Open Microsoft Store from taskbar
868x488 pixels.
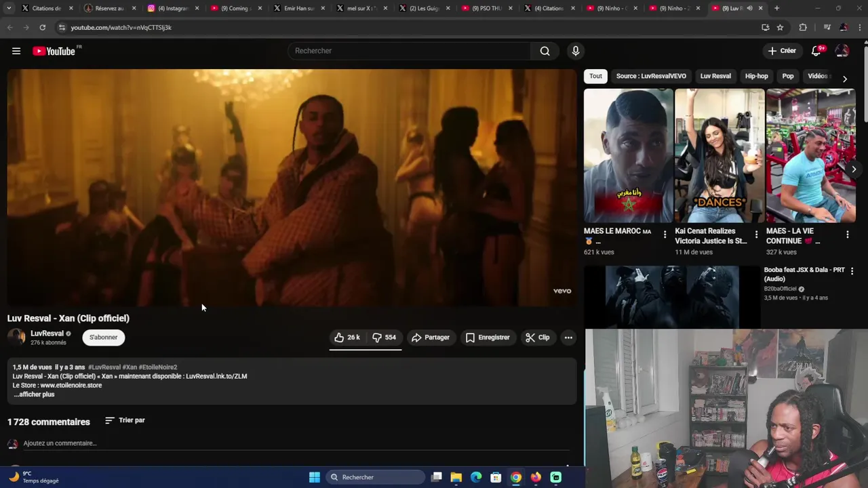(496, 477)
